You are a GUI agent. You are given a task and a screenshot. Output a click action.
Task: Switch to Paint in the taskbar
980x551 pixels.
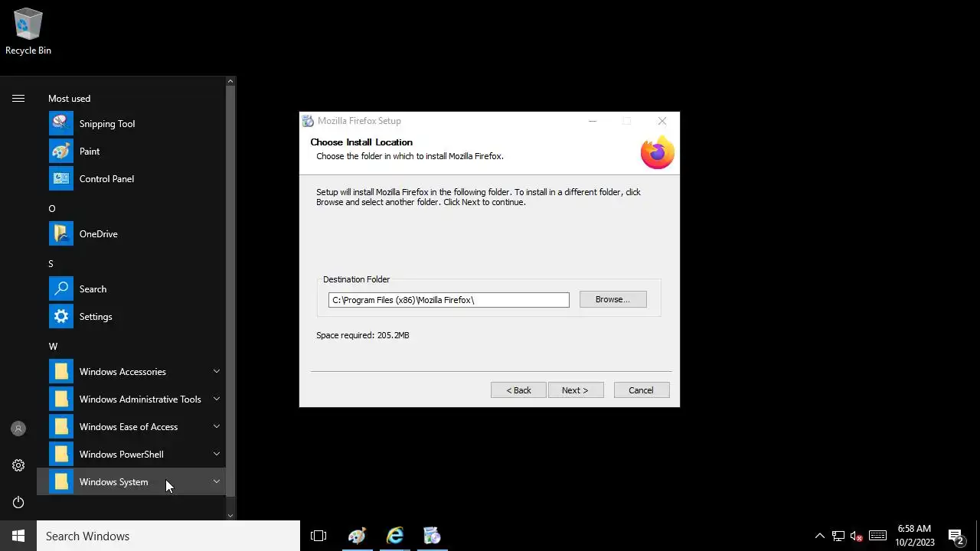(357, 536)
